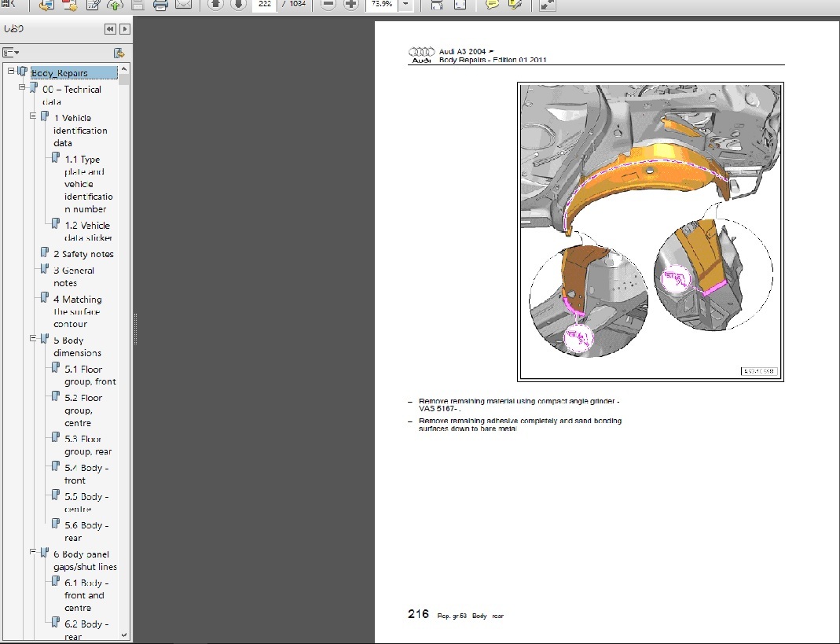Viewport: 840px width, 644px height.
Task: Open the 1 Vehicle identification data bookmark
Action: 80,131
